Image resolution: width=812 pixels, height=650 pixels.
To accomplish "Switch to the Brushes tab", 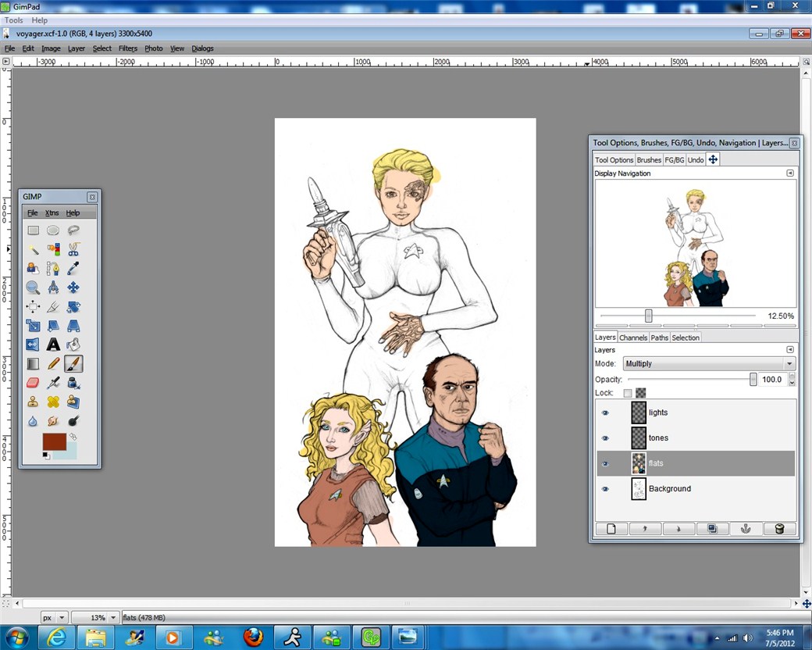I will (649, 159).
